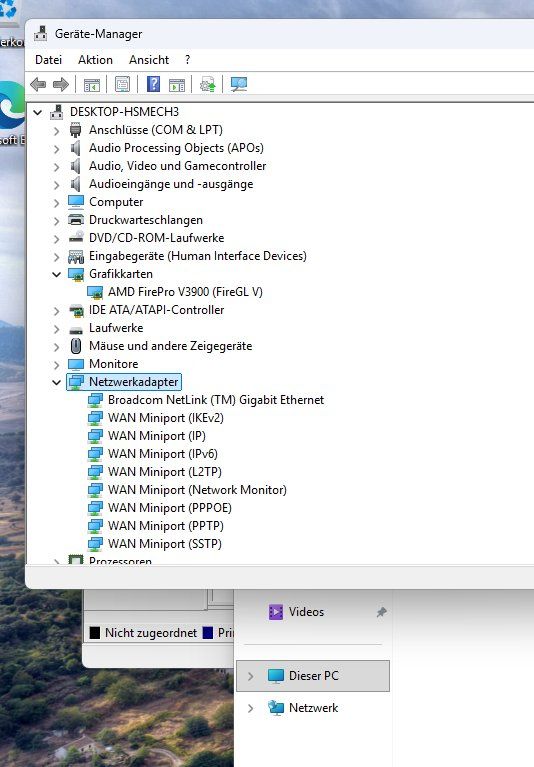
Task: Open the Properties toolbar icon
Action: click(122, 85)
